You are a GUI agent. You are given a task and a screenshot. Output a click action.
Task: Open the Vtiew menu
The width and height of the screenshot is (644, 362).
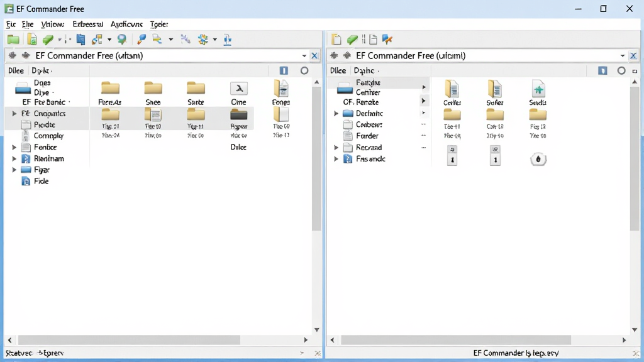(53, 25)
